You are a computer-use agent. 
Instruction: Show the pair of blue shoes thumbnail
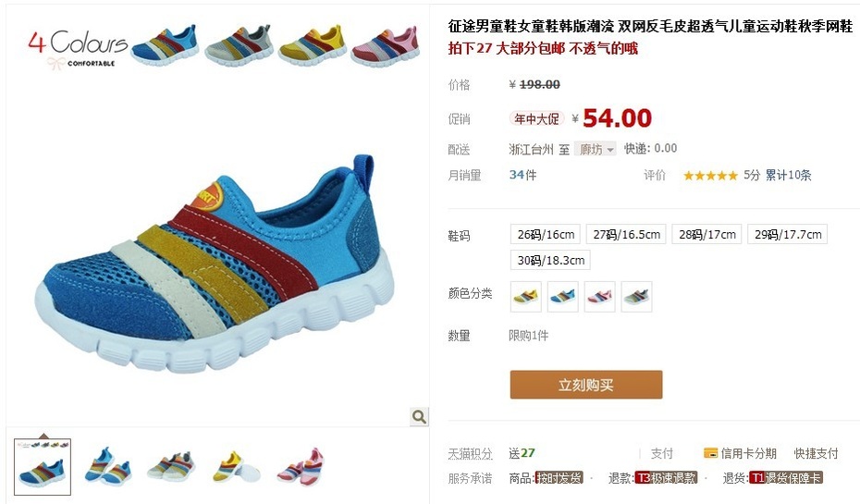(107, 466)
